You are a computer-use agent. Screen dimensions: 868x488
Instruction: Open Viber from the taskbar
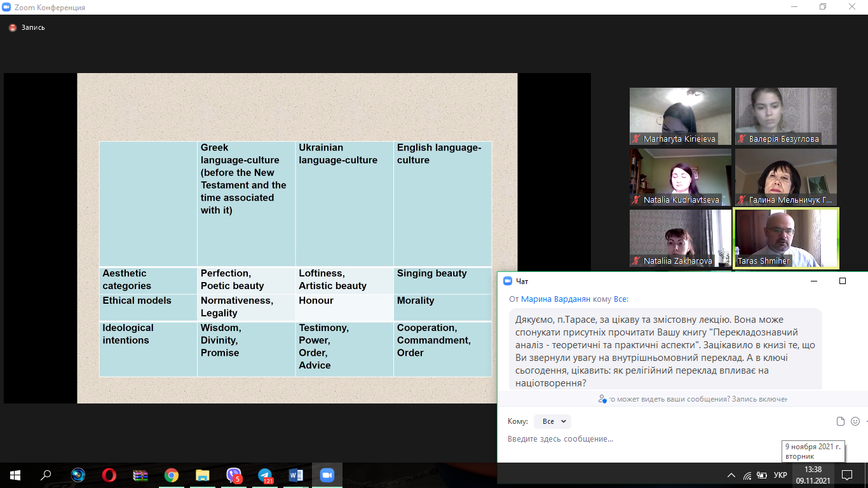234,475
